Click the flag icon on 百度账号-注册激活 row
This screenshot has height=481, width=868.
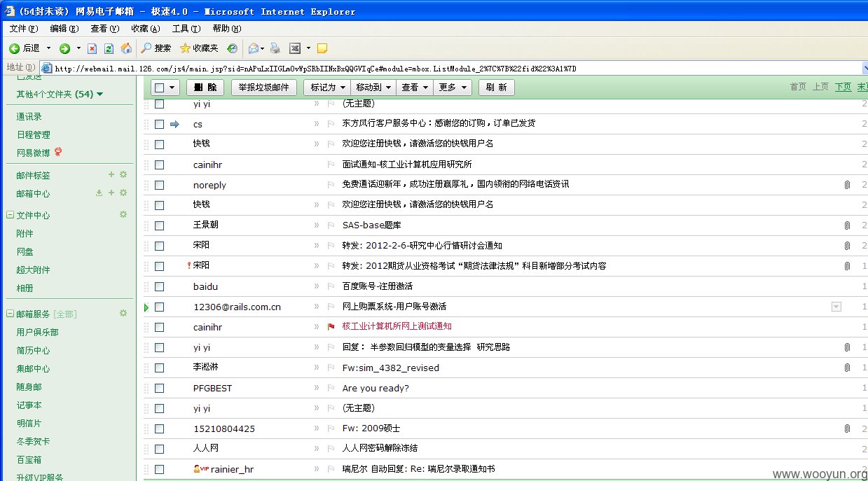coord(331,286)
